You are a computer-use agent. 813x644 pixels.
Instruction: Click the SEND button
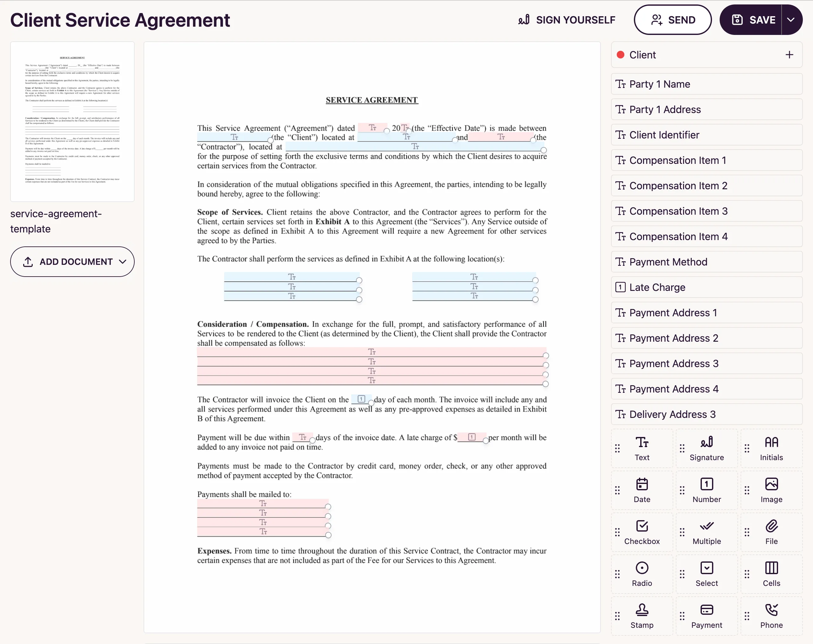[672, 20]
